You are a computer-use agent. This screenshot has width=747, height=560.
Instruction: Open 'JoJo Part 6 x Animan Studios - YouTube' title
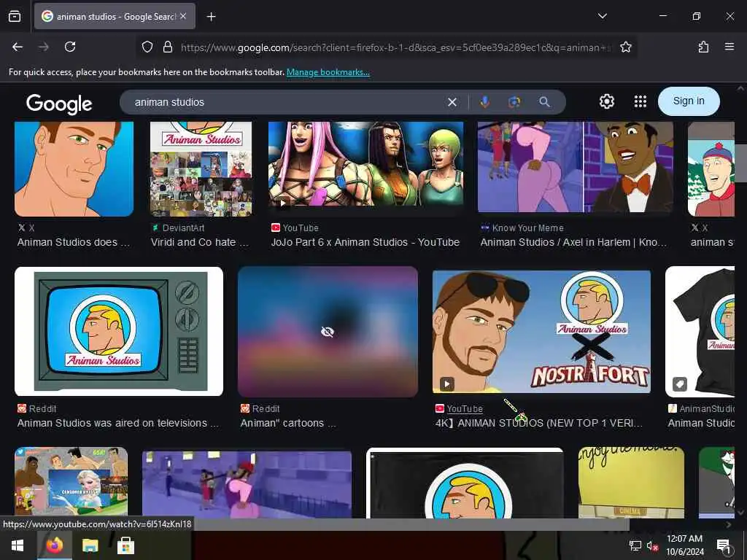[365, 242]
